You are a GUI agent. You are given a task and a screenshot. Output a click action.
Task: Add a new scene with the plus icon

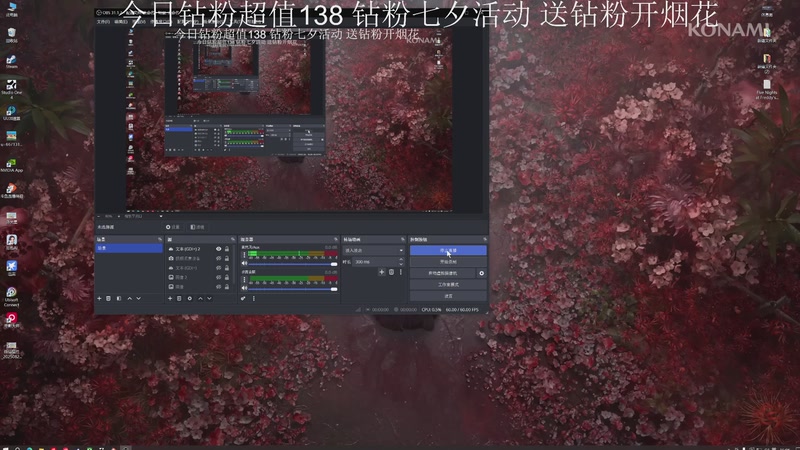click(99, 298)
